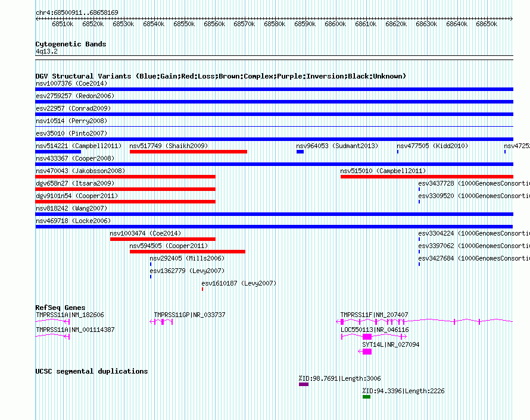Viewport: 530px width, 420px height.
Task: Click the nsv514221 (Campbell2011) blue bar
Action: pos(58,152)
